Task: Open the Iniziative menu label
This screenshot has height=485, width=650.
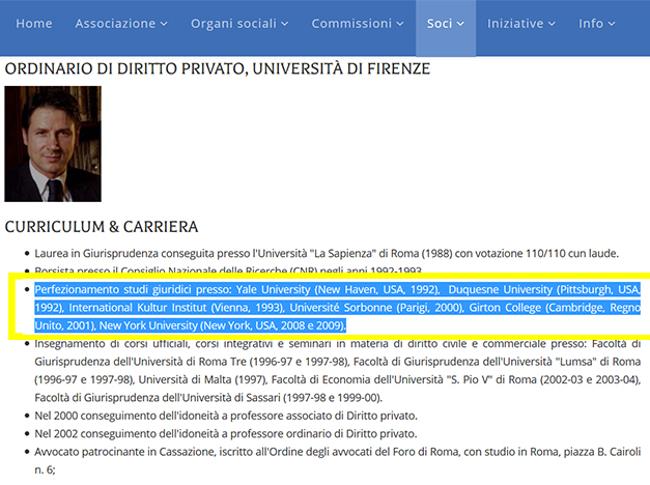Action: (x=514, y=23)
